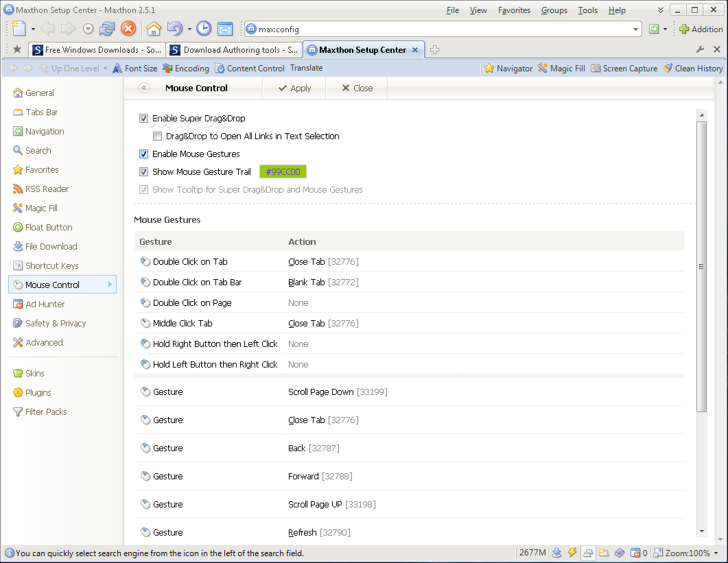Viewport: 728px width, 563px height.
Task: Click the Refresh [32790] gesture action
Action: click(319, 532)
